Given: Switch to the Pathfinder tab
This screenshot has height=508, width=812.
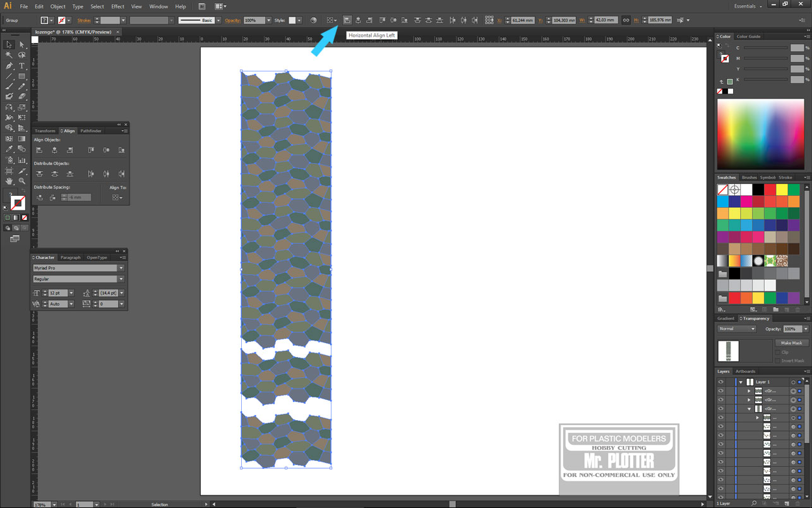Looking at the screenshot, I should (x=91, y=131).
